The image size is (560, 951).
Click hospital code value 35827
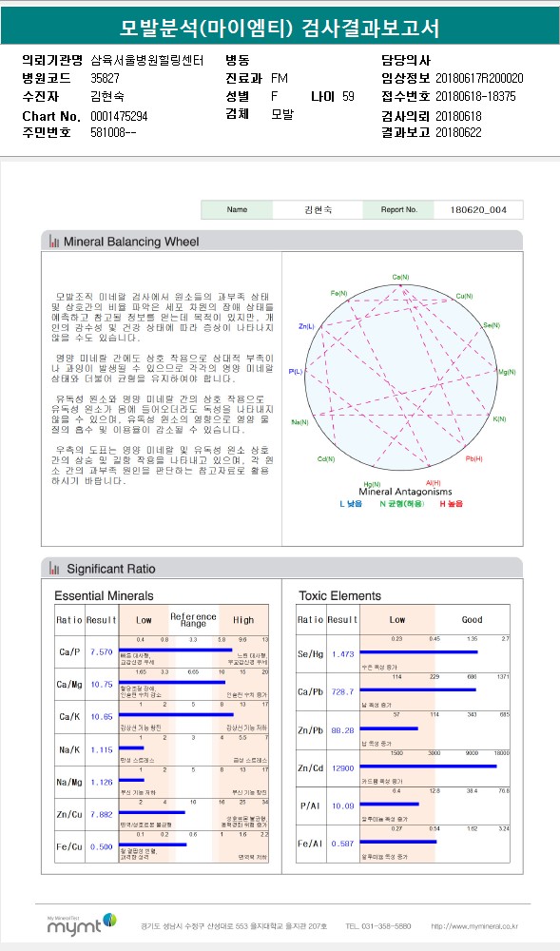coord(105,78)
